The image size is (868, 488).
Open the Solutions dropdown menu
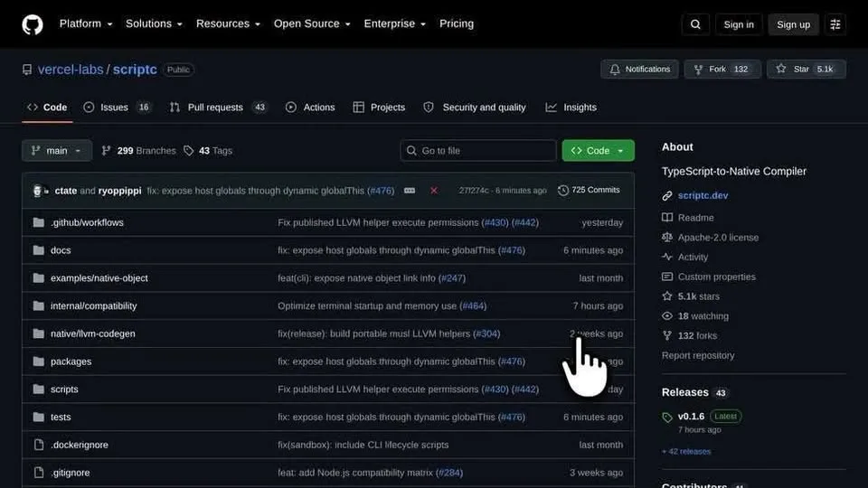154,23
